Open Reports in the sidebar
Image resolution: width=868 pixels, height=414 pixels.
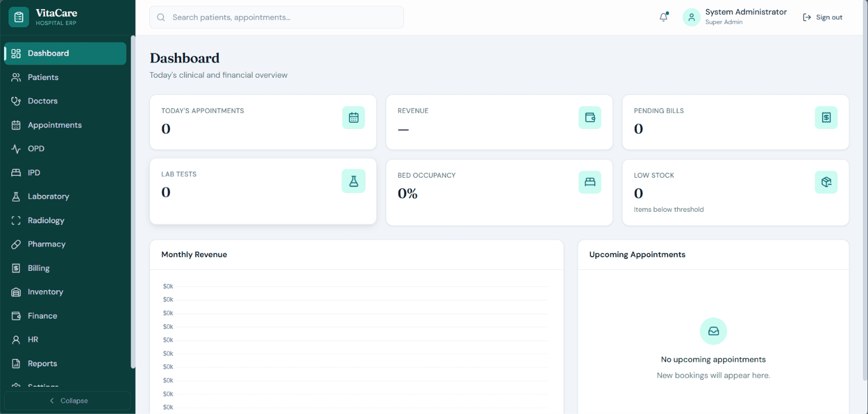pyautogui.click(x=65, y=363)
